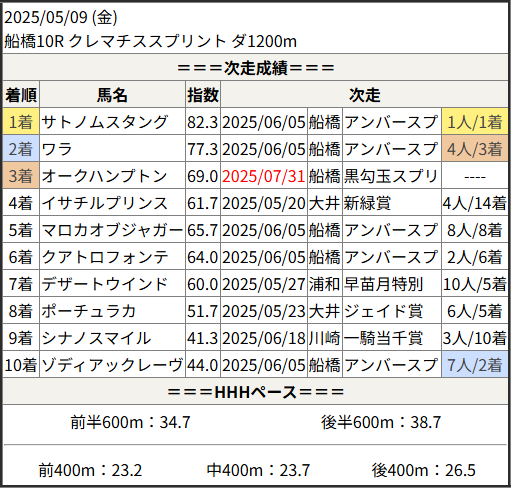
Task: Click the red 2025/07/31 next race date
Action: tap(264, 176)
